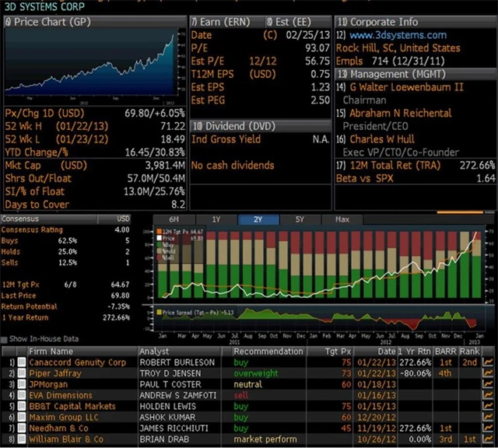The image size is (498, 448).
Task: Sort table by Recommendation column header
Action: [269, 351]
